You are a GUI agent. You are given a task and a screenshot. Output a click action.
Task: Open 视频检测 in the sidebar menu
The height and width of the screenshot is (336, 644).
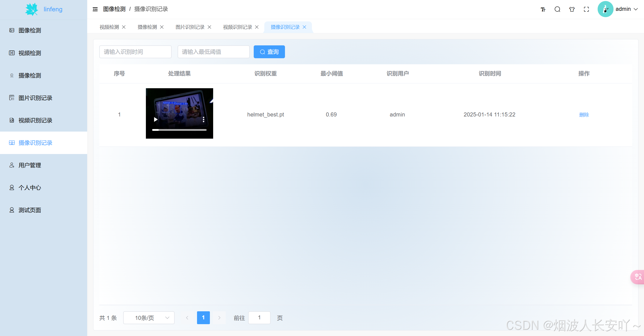click(44, 53)
